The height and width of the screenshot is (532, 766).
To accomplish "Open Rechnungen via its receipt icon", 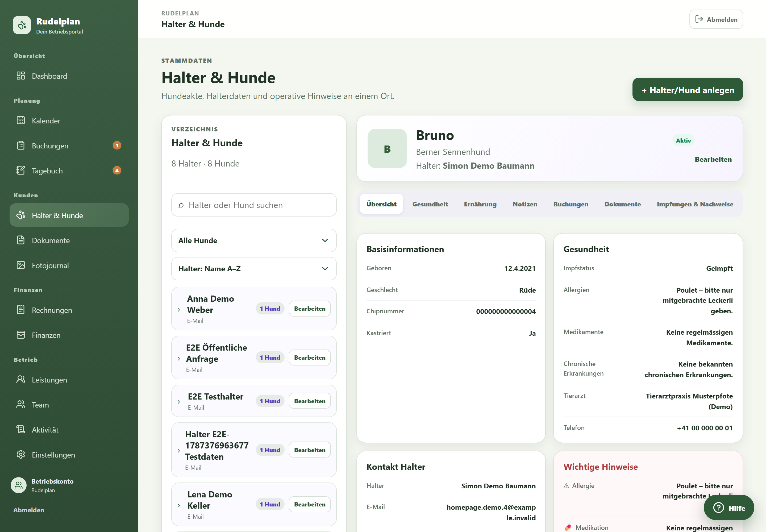I will point(21,310).
